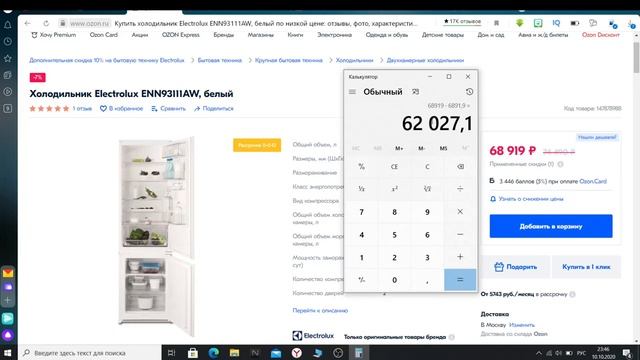The height and width of the screenshot is (360, 640).
Task: Click the x squared key
Action: pos(394,189)
